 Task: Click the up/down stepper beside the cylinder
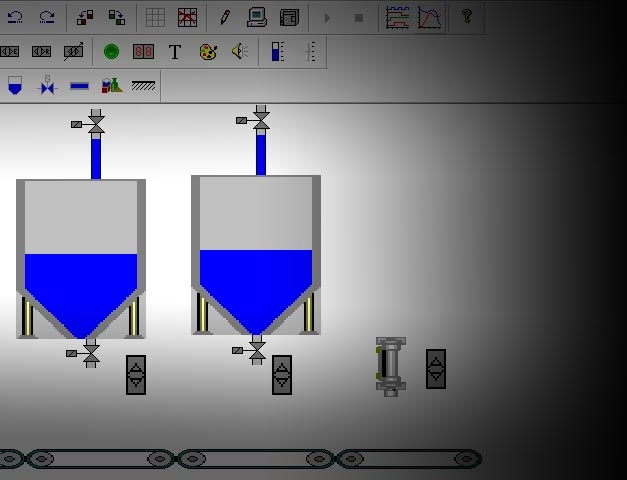(436, 368)
